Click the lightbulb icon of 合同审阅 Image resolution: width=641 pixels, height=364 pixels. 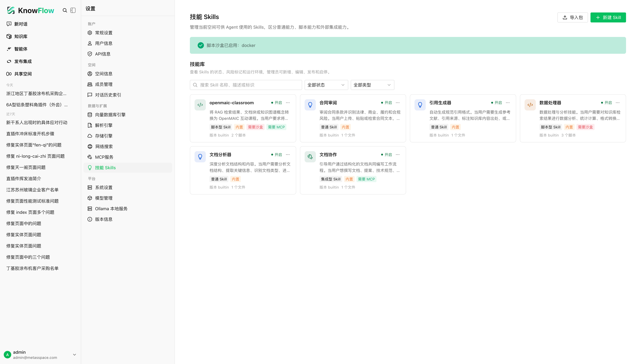click(310, 105)
